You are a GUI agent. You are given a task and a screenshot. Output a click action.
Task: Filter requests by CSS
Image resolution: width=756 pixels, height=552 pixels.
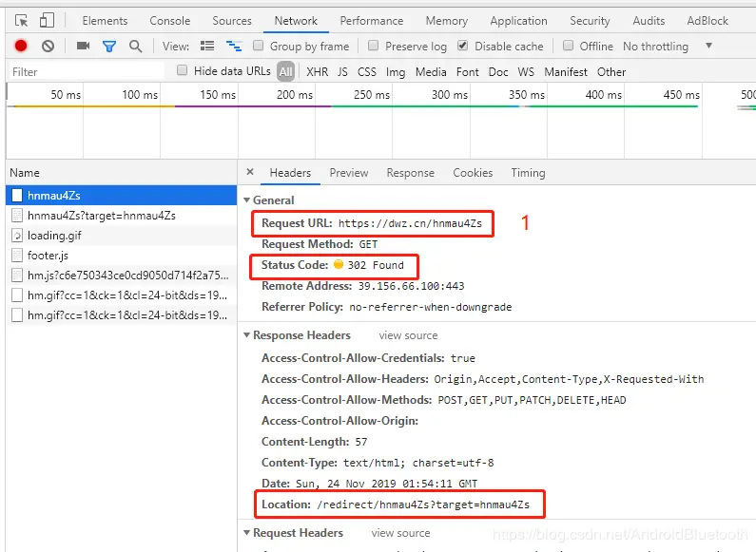366,72
